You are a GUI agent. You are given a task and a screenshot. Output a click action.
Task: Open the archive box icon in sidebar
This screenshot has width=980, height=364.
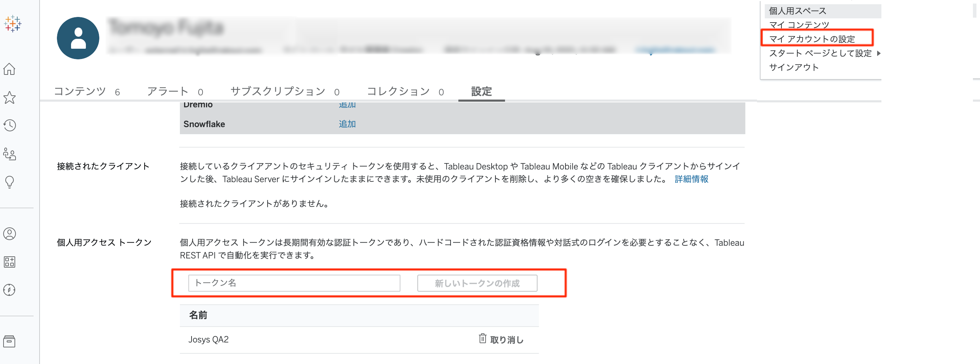[10, 341]
